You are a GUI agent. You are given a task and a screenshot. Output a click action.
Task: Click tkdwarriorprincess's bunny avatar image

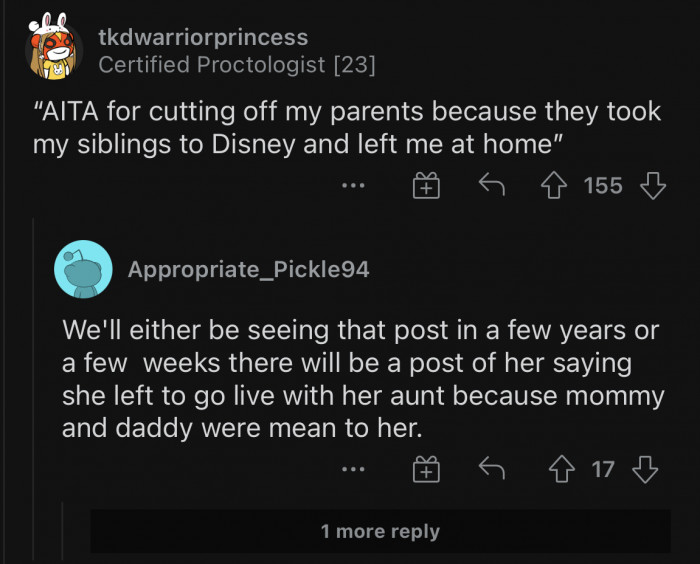tap(55, 47)
